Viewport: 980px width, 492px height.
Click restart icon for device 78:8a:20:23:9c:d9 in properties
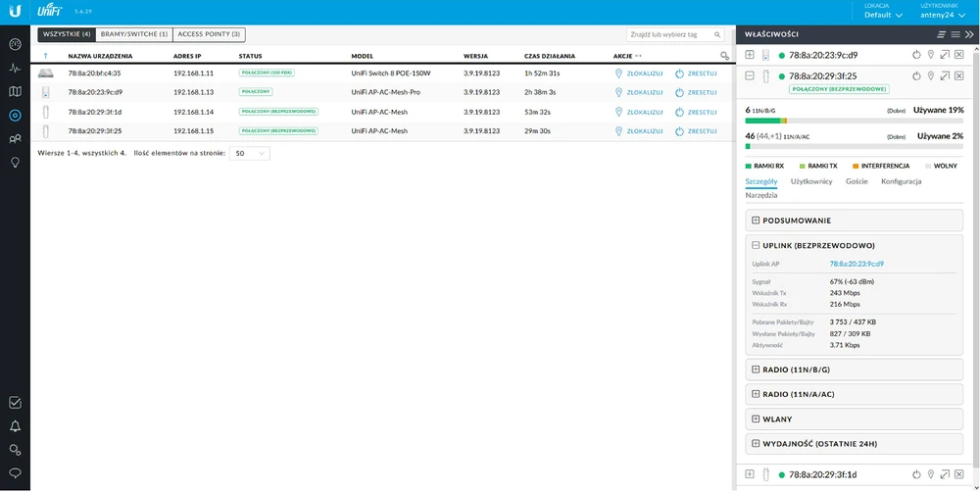pyautogui.click(x=916, y=55)
